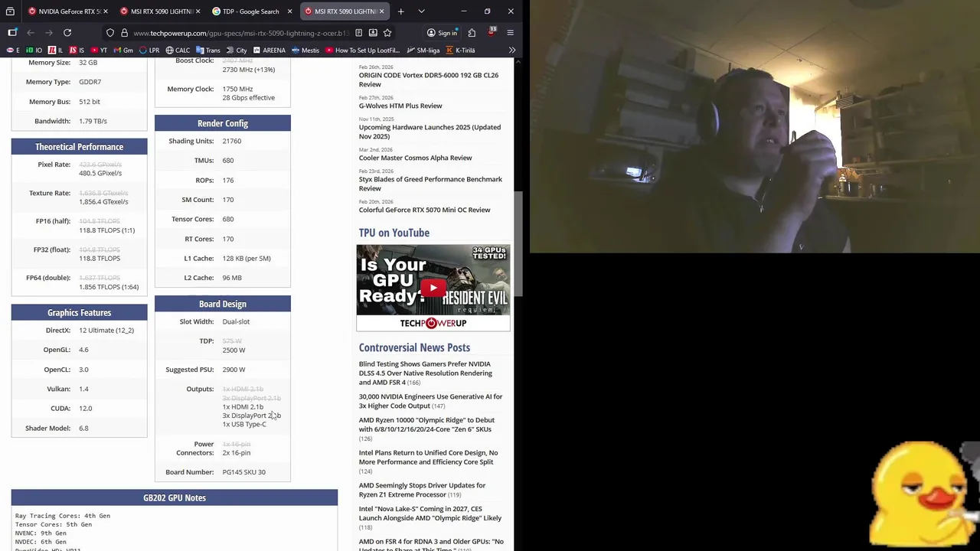980x551 pixels.
Task: Close the TDP - Google Search tab
Action: coord(289,11)
